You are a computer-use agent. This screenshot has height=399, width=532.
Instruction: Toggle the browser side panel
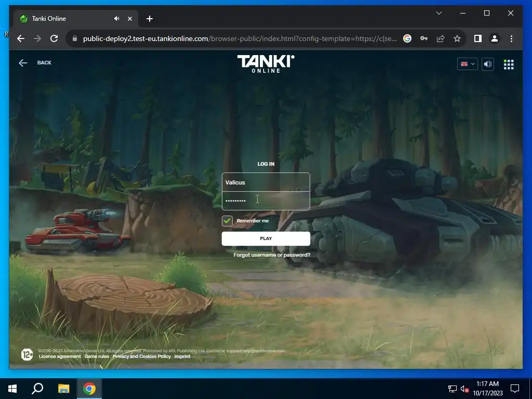click(x=478, y=38)
